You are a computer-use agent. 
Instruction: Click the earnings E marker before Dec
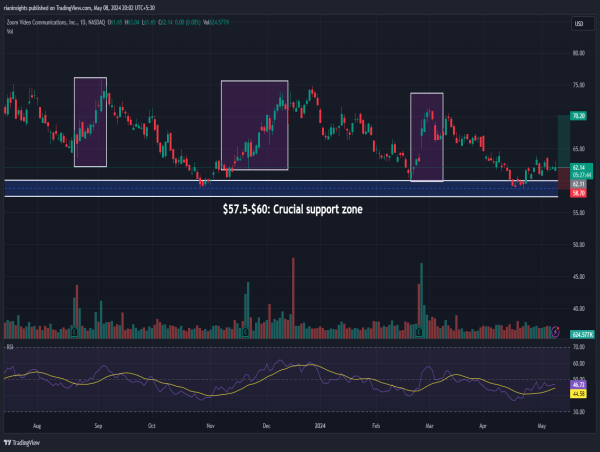pyautogui.click(x=245, y=331)
